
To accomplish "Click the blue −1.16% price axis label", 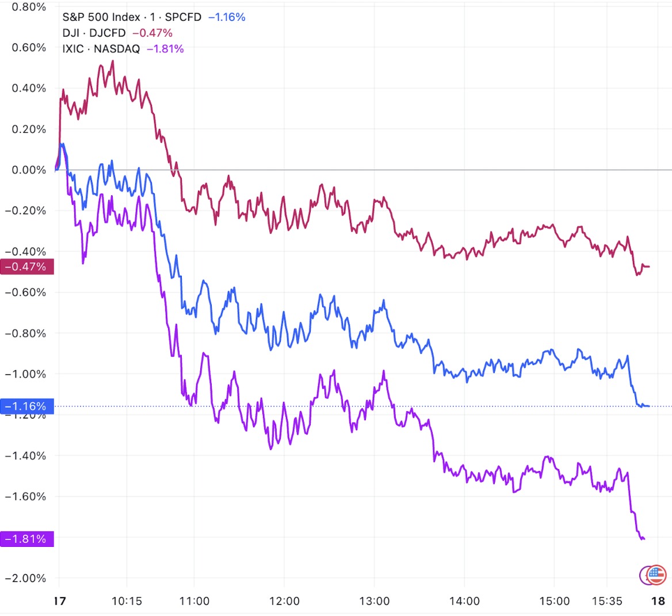I will 26,406.
